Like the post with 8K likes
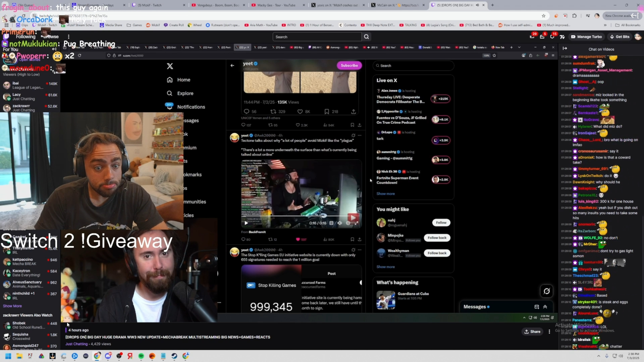644x362 pixels. 304,111
